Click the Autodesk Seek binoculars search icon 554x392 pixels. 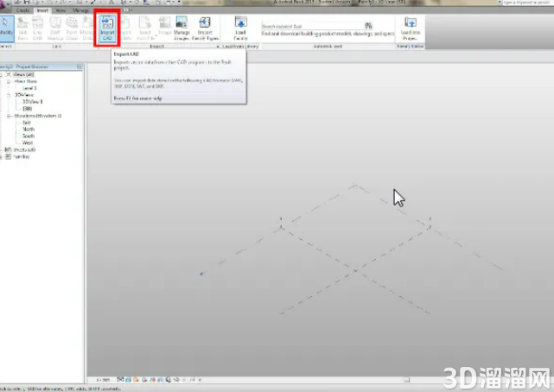368,25
